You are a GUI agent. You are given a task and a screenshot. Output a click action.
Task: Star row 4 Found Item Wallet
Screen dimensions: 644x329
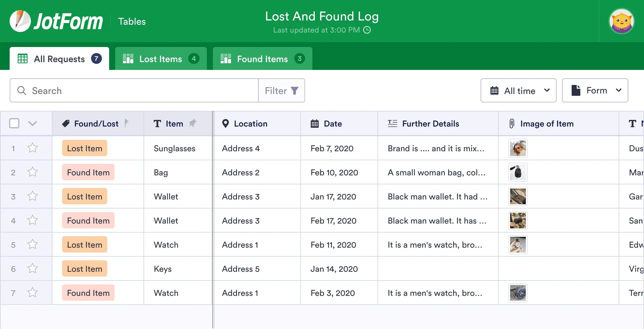click(32, 220)
